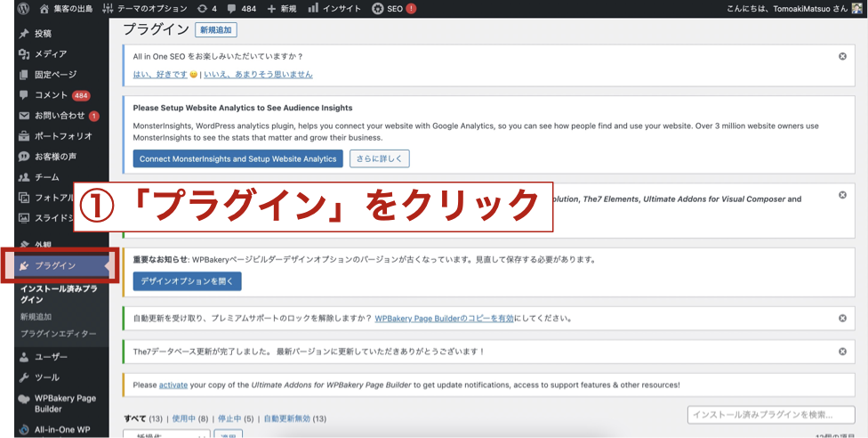Screen dimensions: 868x438
Task: Open comments bubble showing 484
Action: coord(242,8)
